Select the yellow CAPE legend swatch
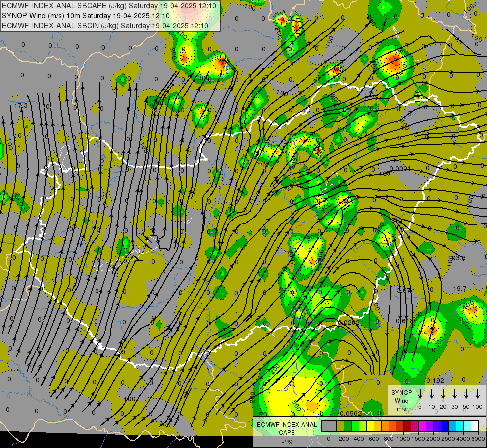 point(370,426)
